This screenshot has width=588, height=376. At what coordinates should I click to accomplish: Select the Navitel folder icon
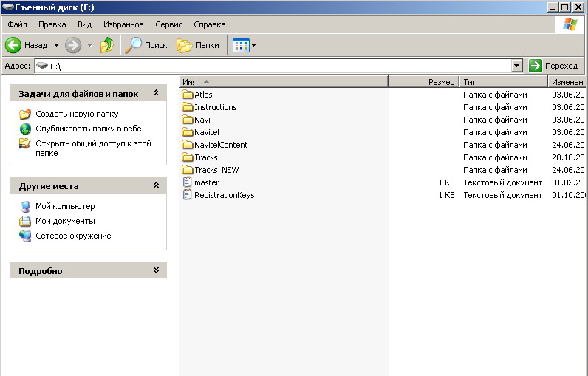coord(187,132)
